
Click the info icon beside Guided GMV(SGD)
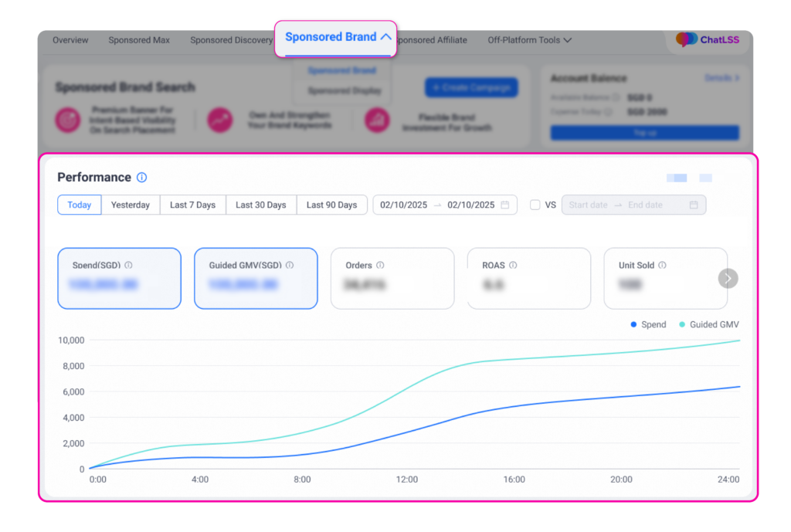click(x=290, y=265)
